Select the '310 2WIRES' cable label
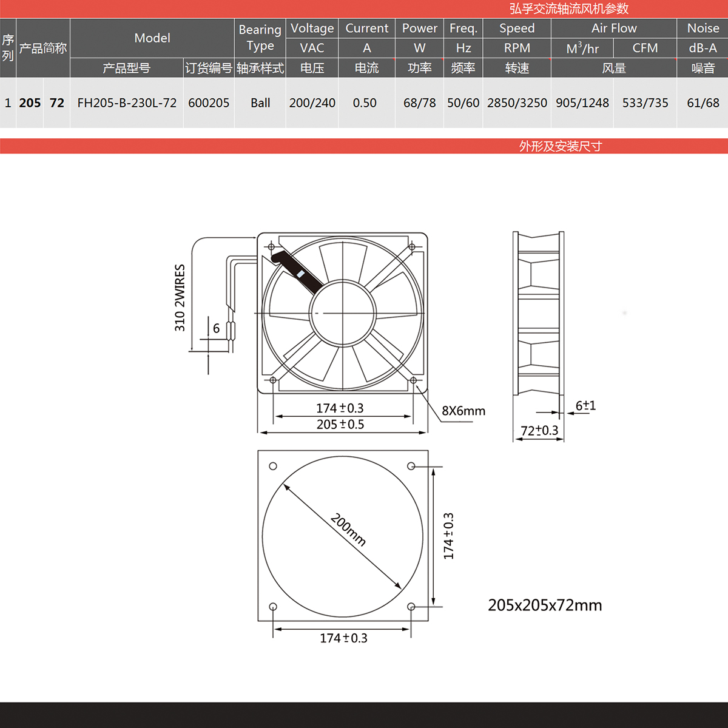 pos(180,298)
